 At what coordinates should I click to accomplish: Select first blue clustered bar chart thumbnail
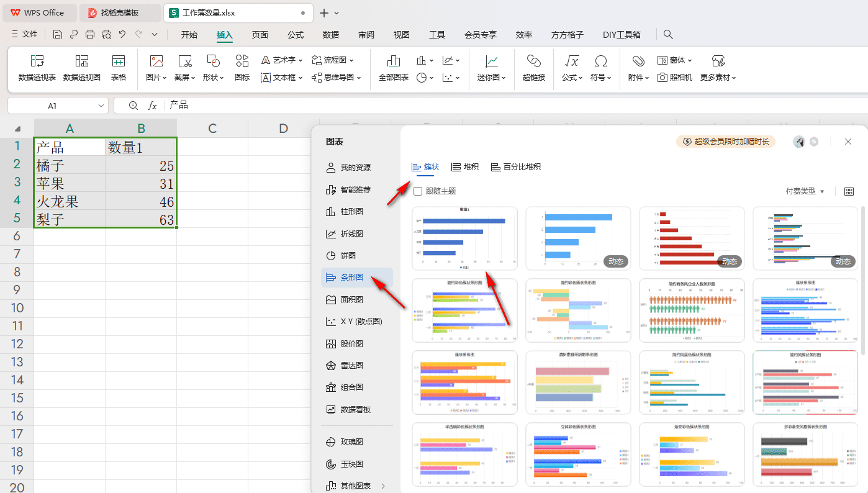[x=464, y=238]
